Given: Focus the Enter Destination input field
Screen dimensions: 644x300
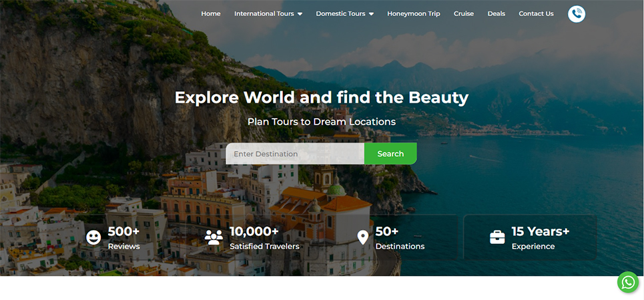Looking at the screenshot, I should (295, 154).
